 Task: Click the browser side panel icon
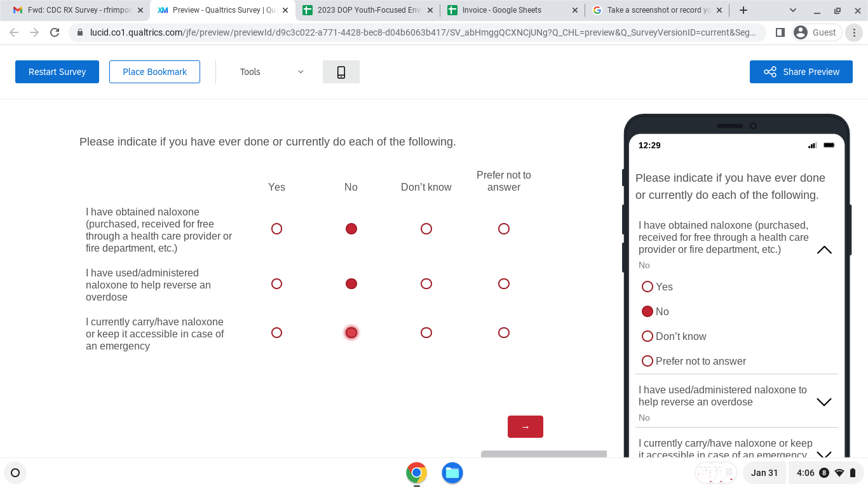click(x=780, y=32)
